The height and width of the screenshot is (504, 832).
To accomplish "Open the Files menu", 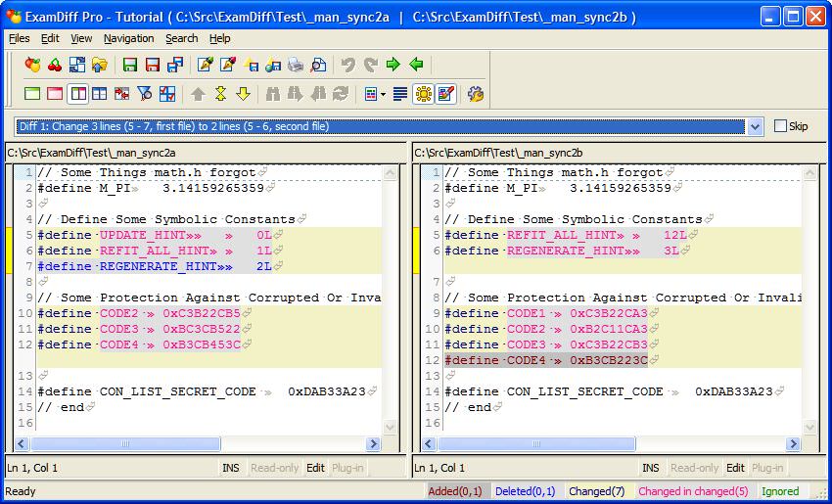I will [x=20, y=38].
